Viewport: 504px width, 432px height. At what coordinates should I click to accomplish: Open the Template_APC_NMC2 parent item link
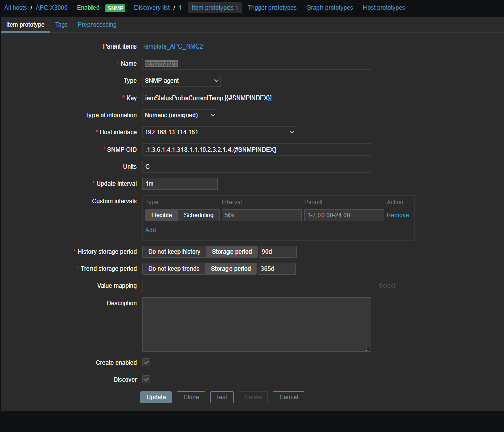click(x=172, y=46)
